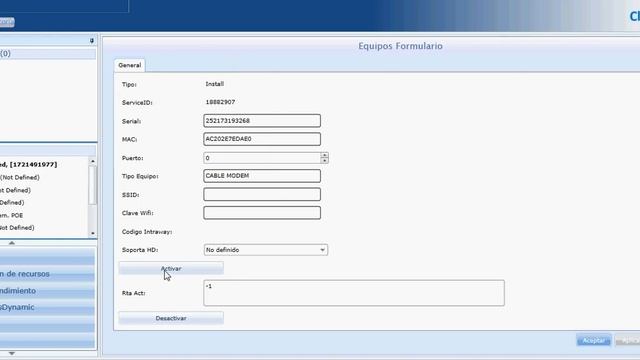Click the left list scrollbar thumb
Screen dimensions: 640x360
(93, 184)
